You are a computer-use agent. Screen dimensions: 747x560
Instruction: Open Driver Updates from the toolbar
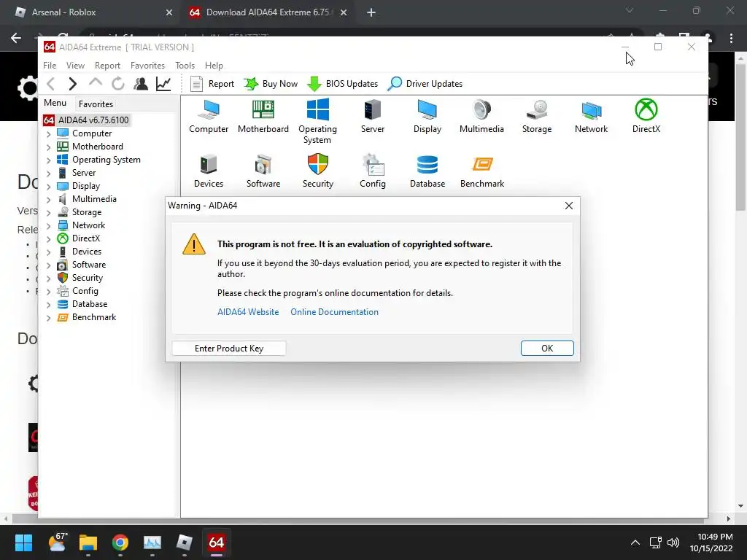425,84
